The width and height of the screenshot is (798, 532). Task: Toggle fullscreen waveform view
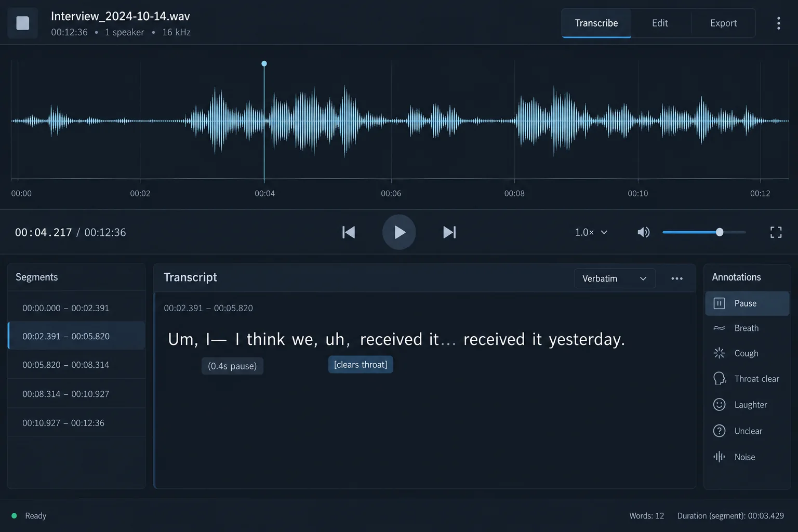(776, 232)
